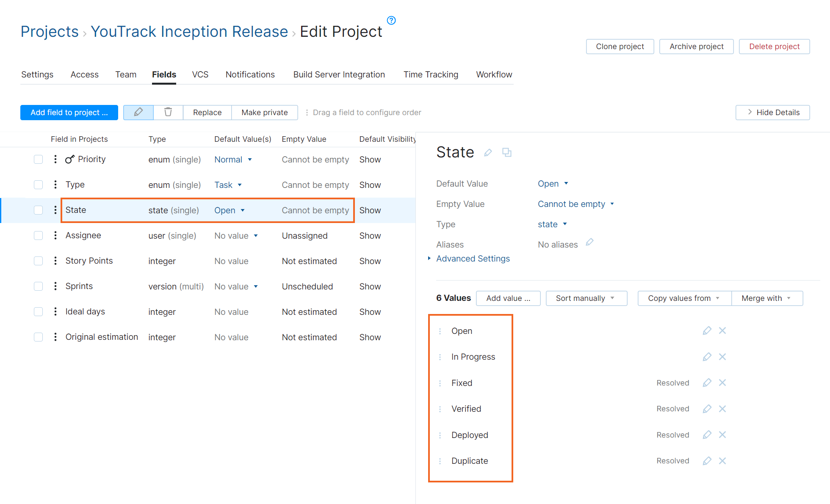Screen dimensions: 830x504
Task: Check the Priority field checkbox
Action: [39, 160]
